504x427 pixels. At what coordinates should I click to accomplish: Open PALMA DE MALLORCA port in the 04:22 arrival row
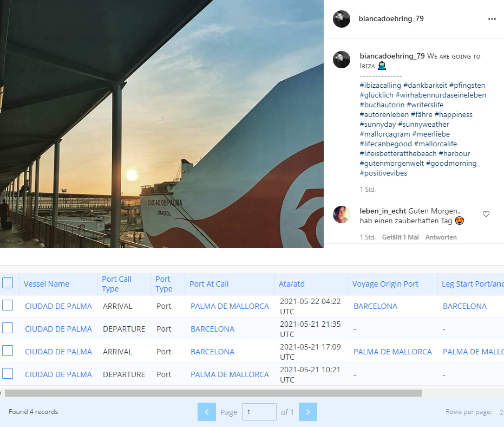[x=230, y=306]
